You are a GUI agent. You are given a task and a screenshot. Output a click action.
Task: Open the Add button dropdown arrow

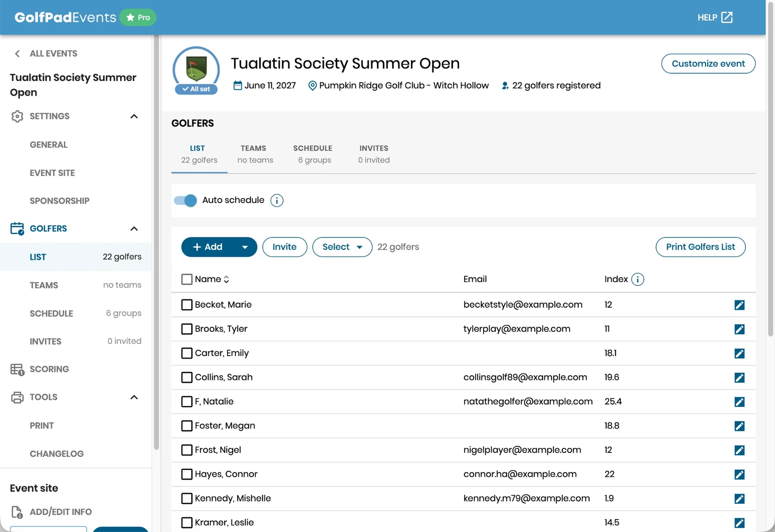(245, 247)
